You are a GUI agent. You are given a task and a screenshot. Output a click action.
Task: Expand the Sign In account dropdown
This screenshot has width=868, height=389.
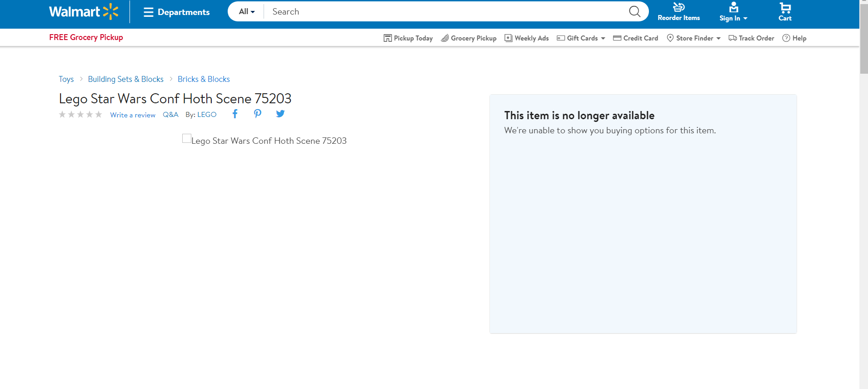click(x=733, y=12)
